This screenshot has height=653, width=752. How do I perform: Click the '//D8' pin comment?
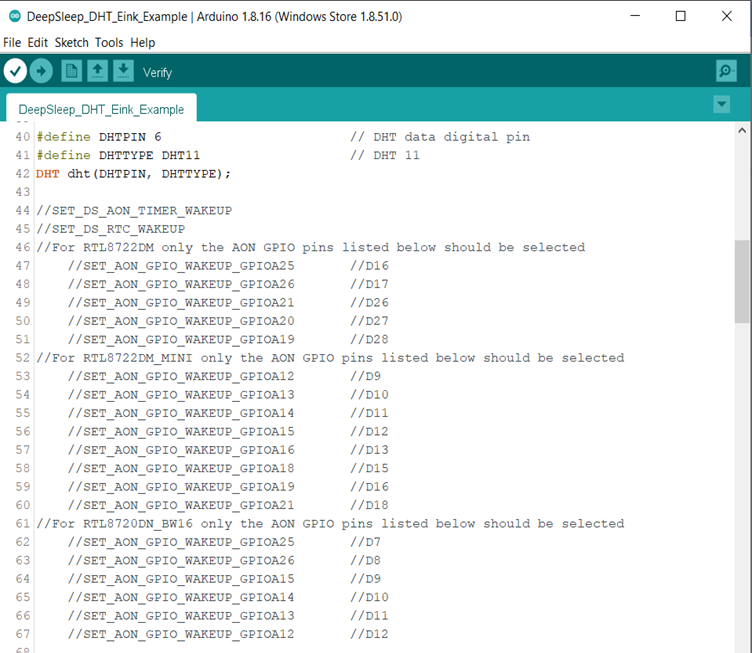[x=365, y=560]
